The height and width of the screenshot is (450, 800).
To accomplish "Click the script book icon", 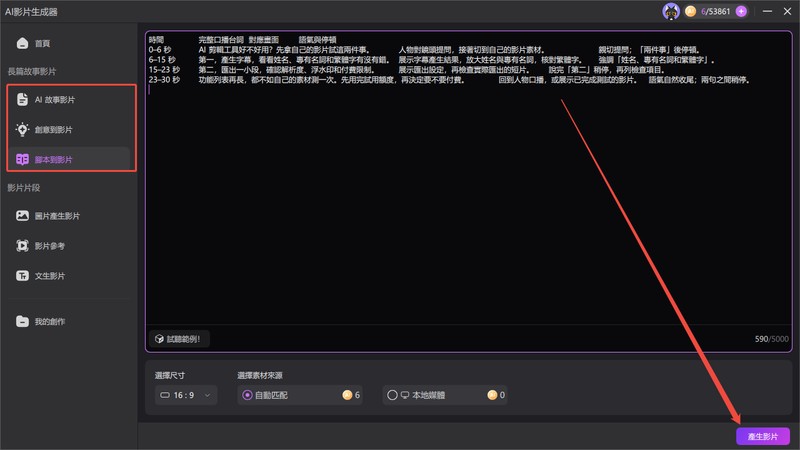I will (22, 159).
